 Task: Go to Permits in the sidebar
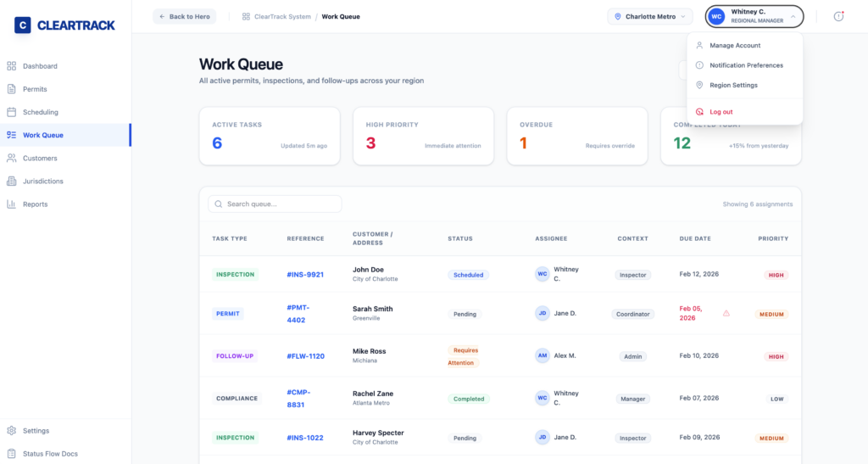(35, 89)
